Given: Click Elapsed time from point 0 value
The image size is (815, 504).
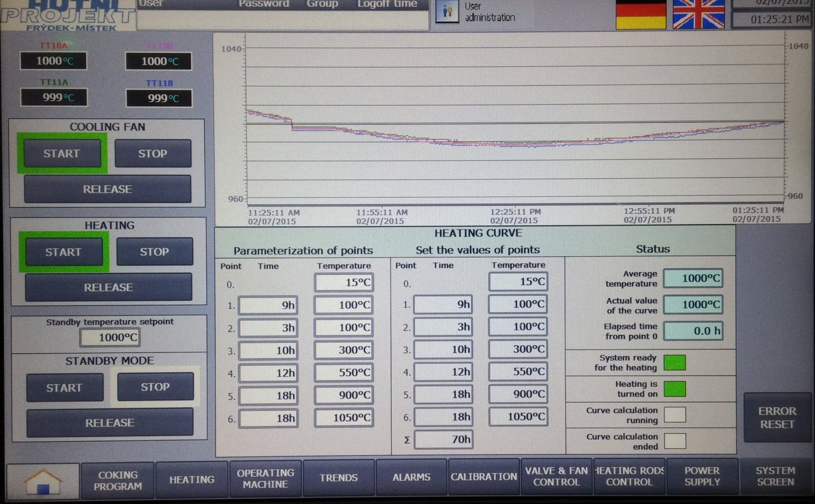Looking at the screenshot, I should click(x=693, y=331).
